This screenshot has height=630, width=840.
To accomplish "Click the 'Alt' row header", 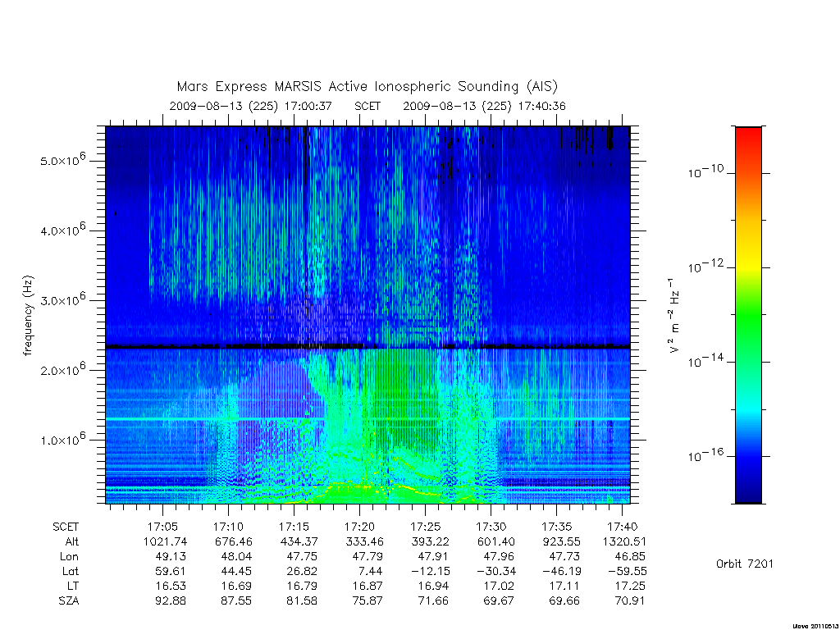I will [72, 541].
